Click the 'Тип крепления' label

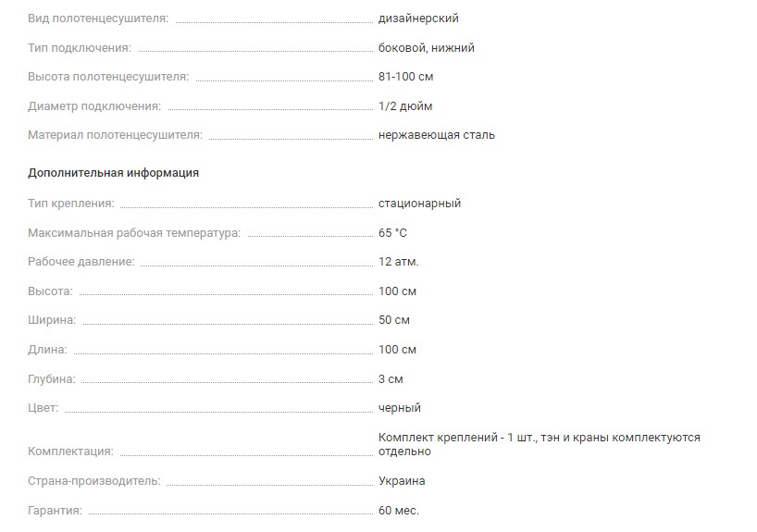coord(71,204)
